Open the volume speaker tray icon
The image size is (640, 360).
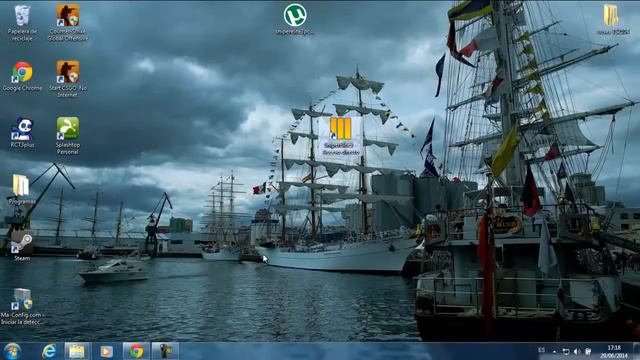[x=577, y=351]
